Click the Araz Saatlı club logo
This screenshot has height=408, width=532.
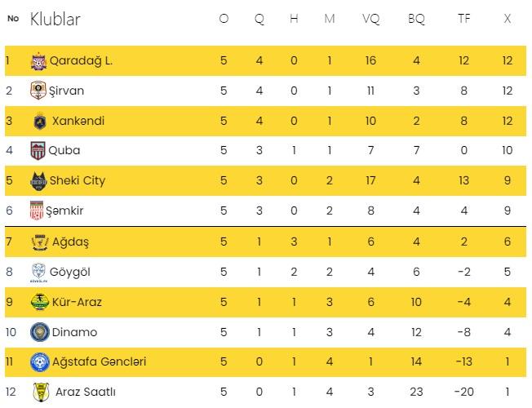tap(38, 392)
